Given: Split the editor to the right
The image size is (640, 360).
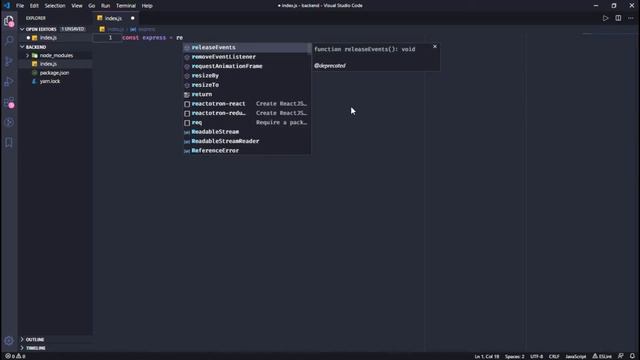Looking at the screenshot, I should pos(618,18).
